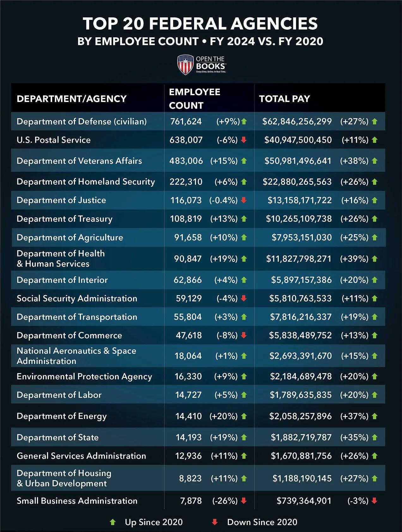Click the red arrow next to Postal Service count

[244, 140]
